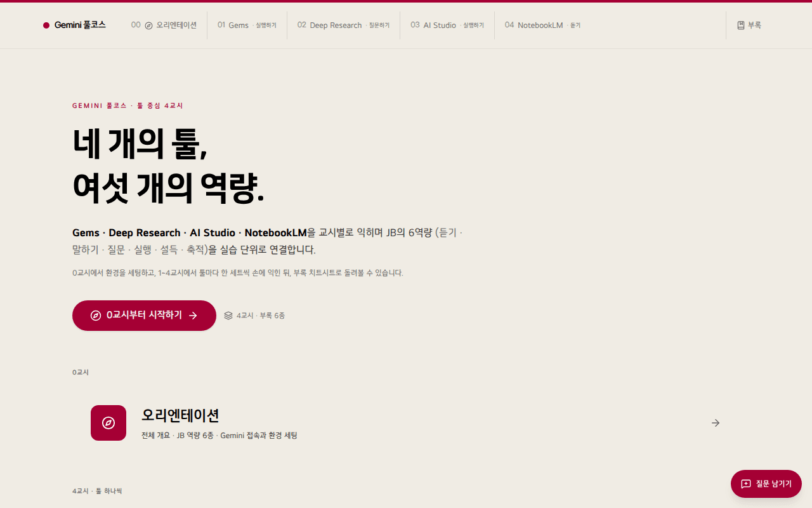Click arrow icon in 시작하기 button
The image size is (812, 508).
tap(193, 316)
